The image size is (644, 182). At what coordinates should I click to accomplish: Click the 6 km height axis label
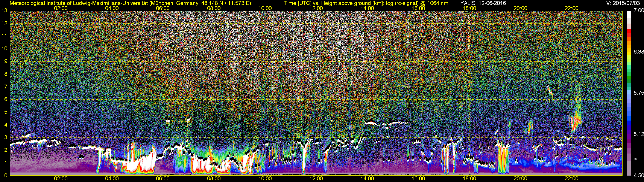(6, 100)
